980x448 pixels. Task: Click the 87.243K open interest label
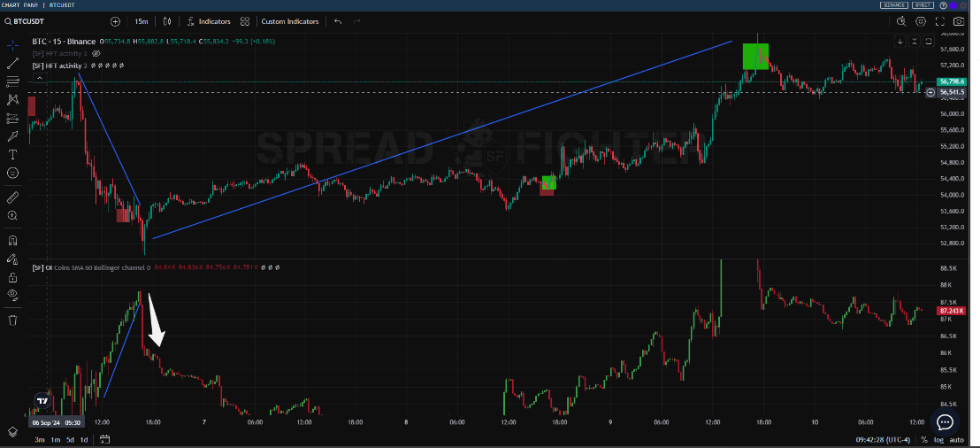click(x=951, y=311)
